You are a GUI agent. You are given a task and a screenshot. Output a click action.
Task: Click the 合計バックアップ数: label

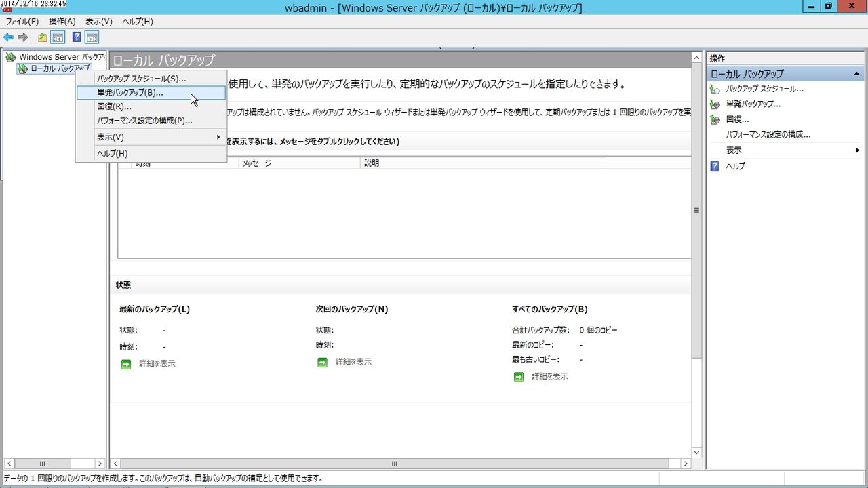click(x=540, y=330)
